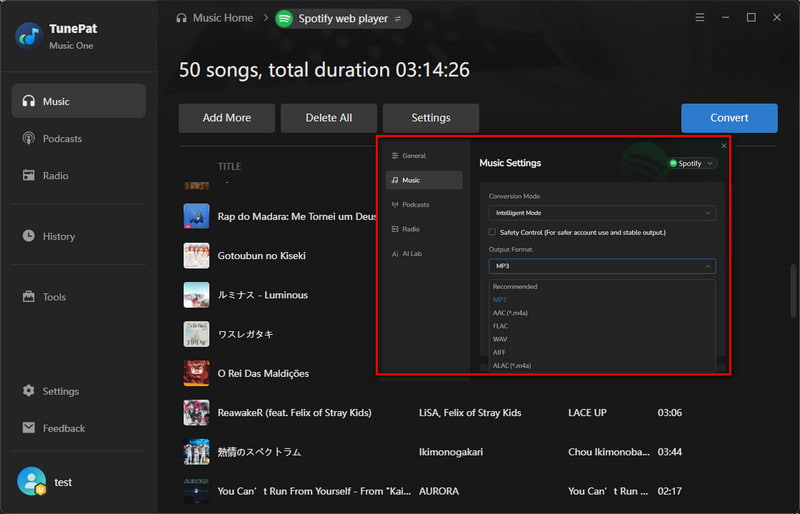This screenshot has width=800, height=514.
Task: Select ReawakeR (feat. Felix of Stray Kids)
Action: (x=294, y=412)
